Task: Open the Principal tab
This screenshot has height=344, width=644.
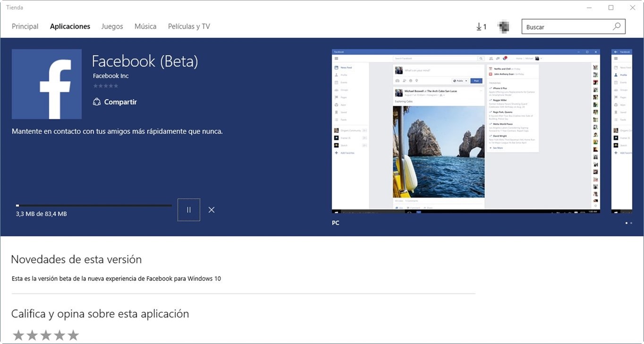Action: [25, 26]
